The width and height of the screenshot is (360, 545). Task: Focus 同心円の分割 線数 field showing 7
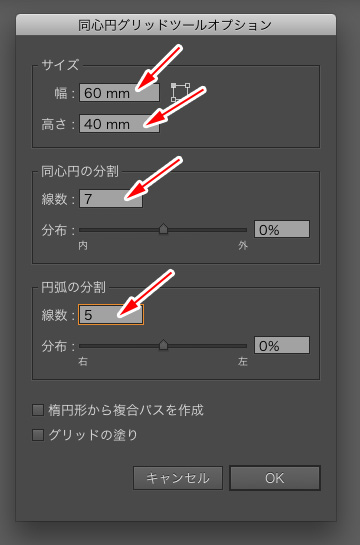111,199
